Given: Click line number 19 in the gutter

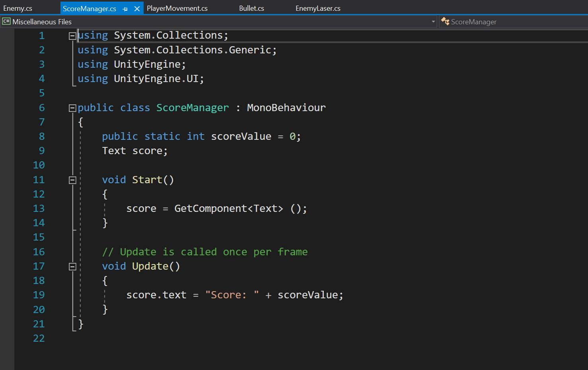Looking at the screenshot, I should 39,295.
